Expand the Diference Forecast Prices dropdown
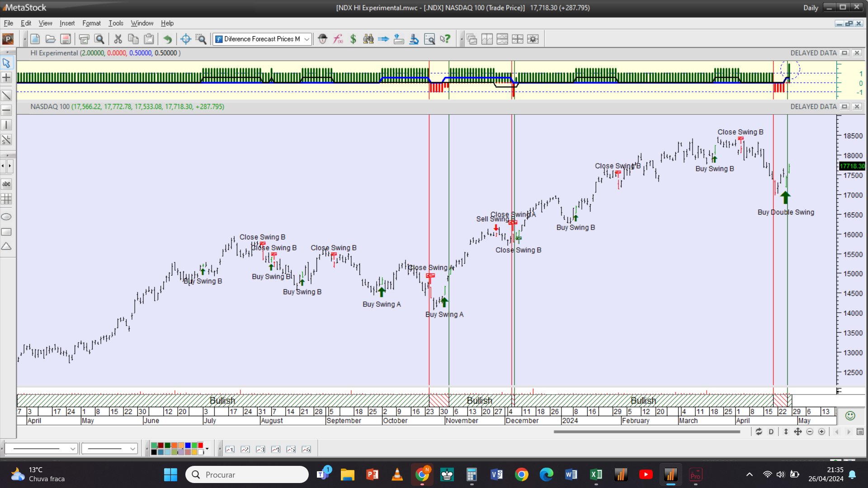 click(307, 39)
